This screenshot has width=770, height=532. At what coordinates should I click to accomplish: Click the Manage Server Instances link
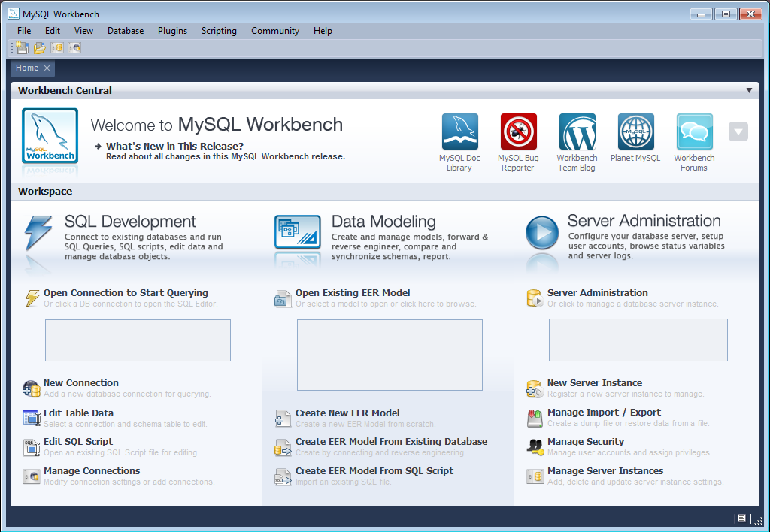click(x=605, y=470)
